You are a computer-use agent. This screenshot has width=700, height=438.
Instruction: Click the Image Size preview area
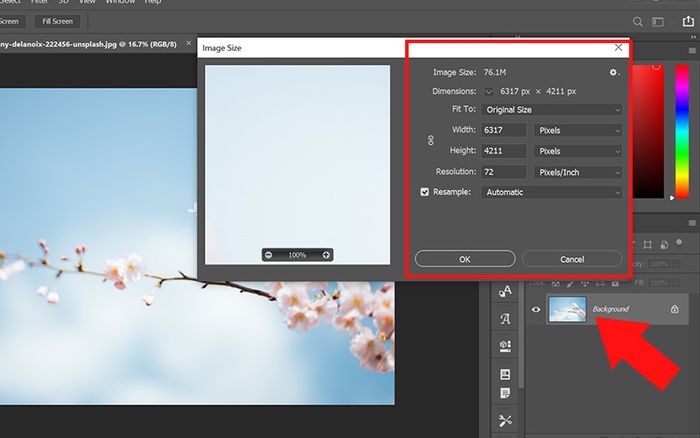[x=297, y=165]
